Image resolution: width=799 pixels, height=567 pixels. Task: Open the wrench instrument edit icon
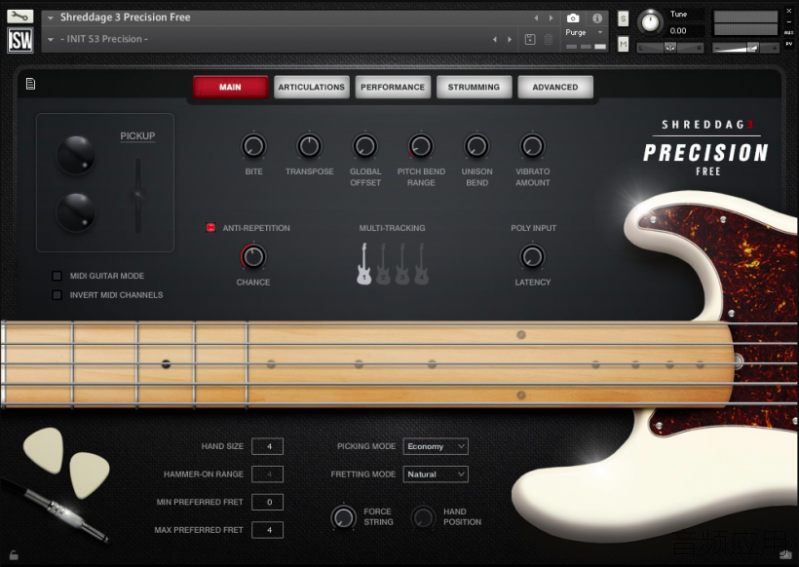click(x=20, y=16)
